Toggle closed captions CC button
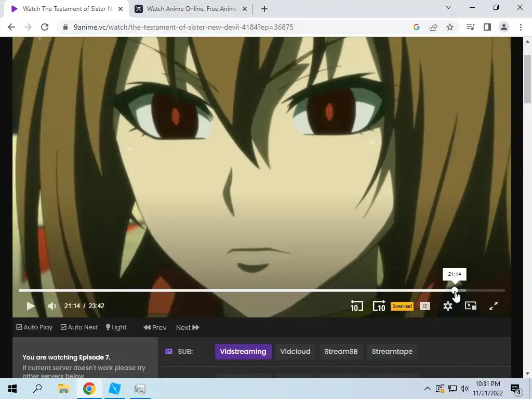Viewport: 532px width, 399px height. point(425,306)
